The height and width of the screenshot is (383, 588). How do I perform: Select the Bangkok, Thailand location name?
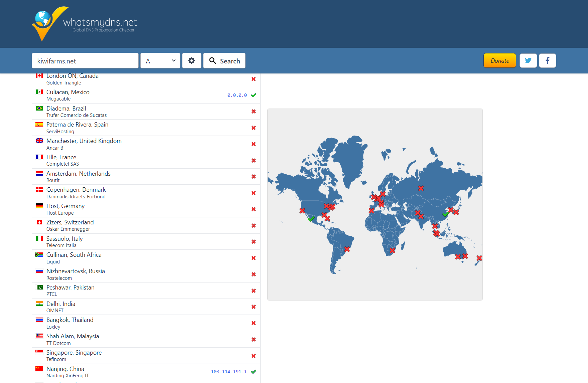point(70,320)
